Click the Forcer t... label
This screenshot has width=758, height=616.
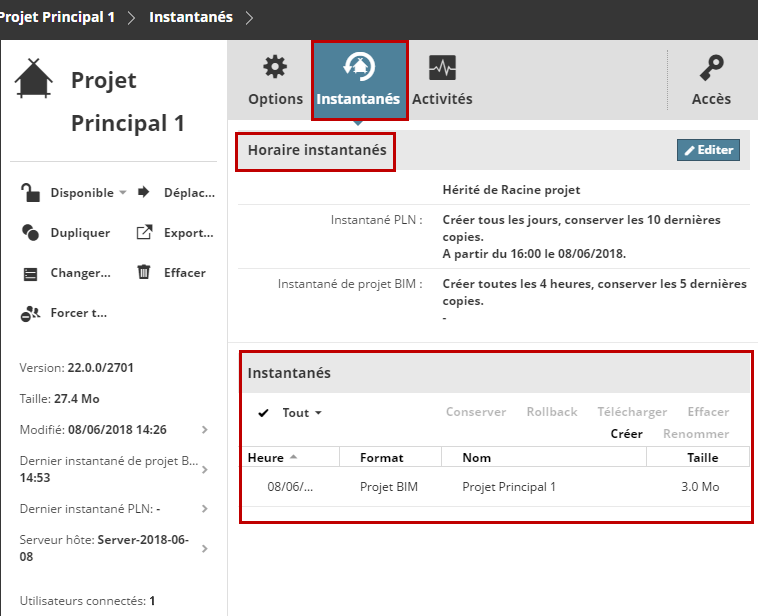pos(79,313)
